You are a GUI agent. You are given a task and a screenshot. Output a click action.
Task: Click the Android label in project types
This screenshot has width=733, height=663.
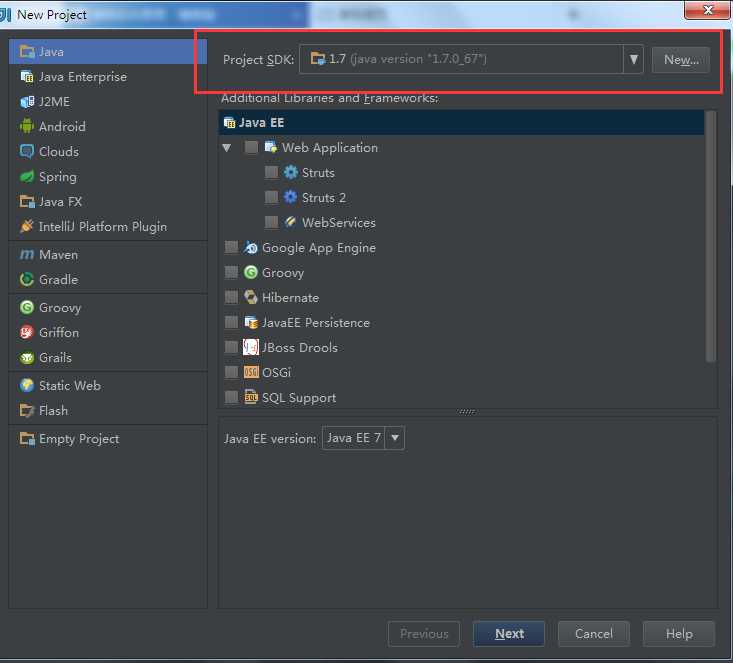(62, 126)
